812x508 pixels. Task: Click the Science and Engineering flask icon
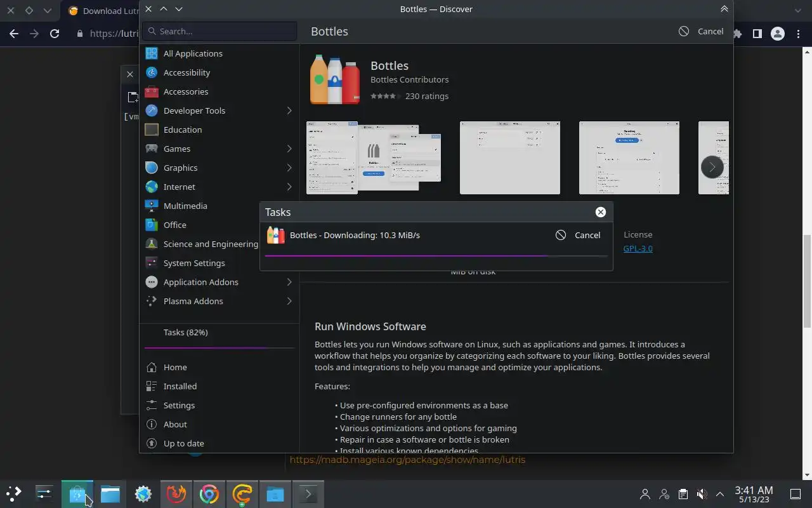(x=151, y=244)
